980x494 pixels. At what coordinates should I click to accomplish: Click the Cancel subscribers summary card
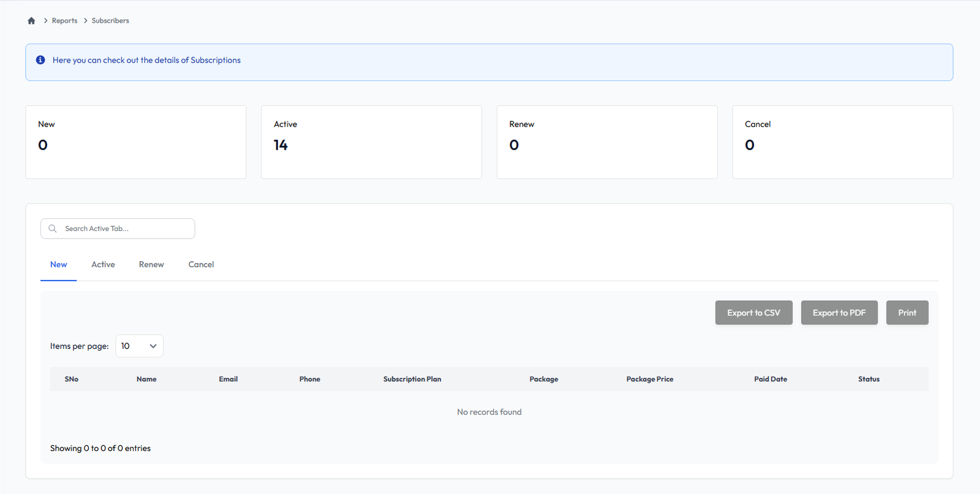pyautogui.click(x=843, y=142)
